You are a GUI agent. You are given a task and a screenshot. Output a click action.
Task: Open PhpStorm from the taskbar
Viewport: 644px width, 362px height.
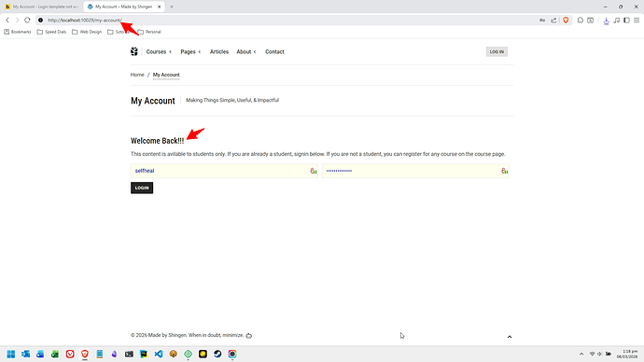[x=144, y=354]
